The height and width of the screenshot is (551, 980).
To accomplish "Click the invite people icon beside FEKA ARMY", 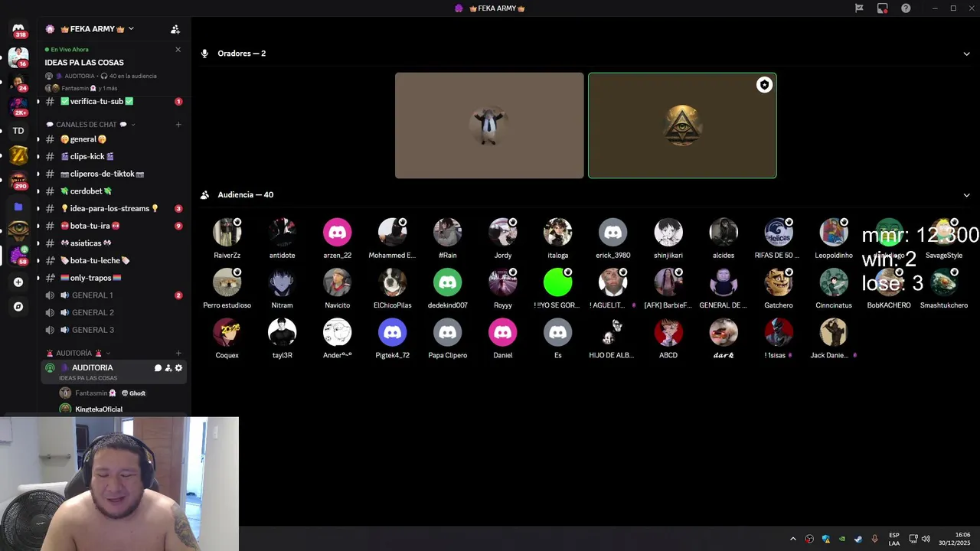I will [175, 29].
